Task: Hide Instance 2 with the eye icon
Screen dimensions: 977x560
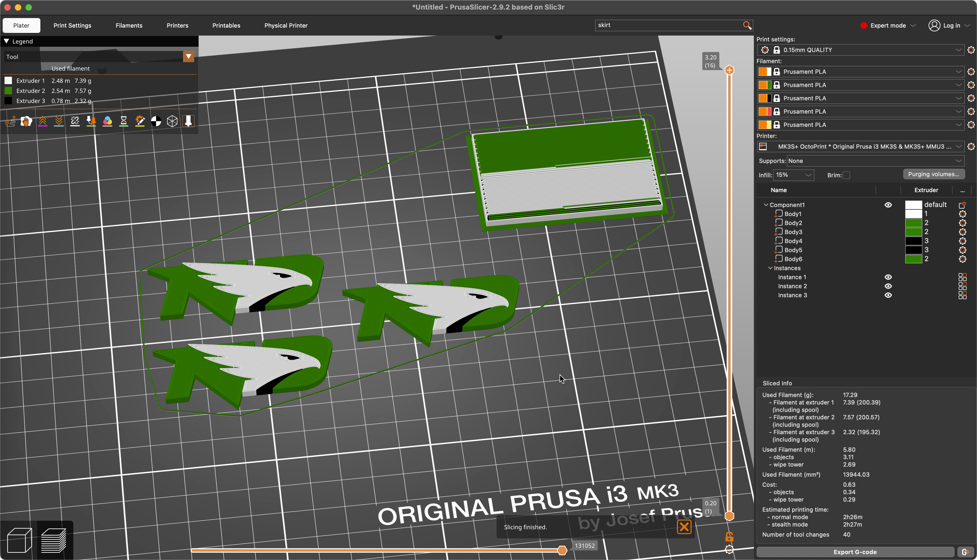Action: pyautogui.click(x=888, y=286)
